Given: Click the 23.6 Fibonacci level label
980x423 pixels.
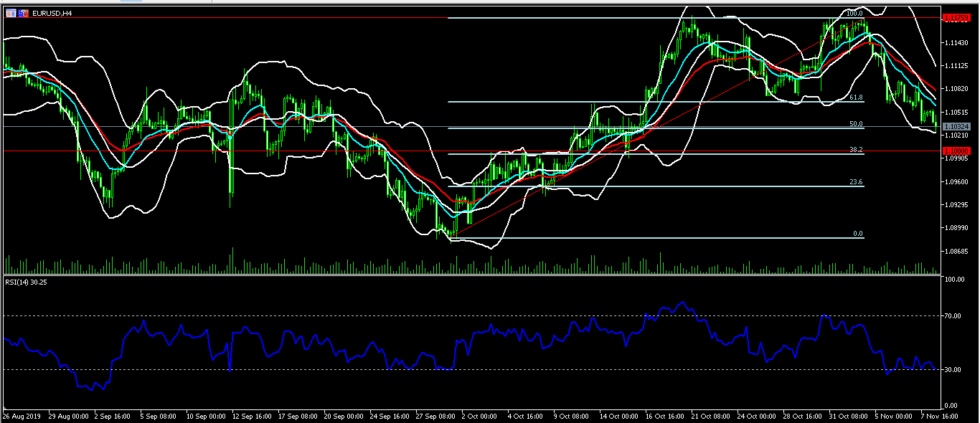Looking at the screenshot, I should click(x=854, y=182).
